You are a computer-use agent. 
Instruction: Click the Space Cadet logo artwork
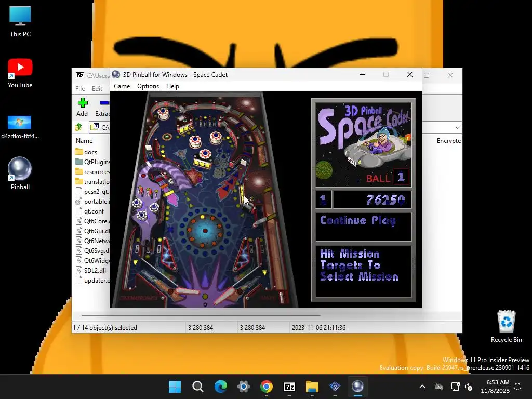tap(363, 144)
